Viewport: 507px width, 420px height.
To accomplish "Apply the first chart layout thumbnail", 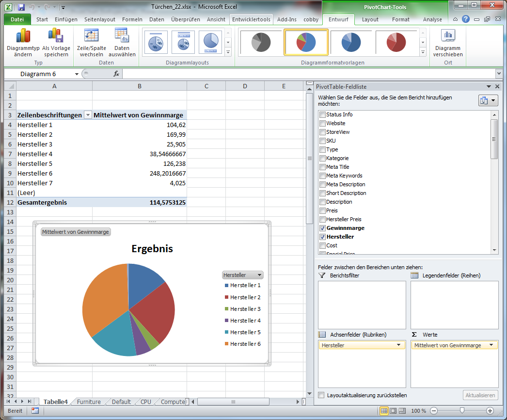I will (x=156, y=42).
